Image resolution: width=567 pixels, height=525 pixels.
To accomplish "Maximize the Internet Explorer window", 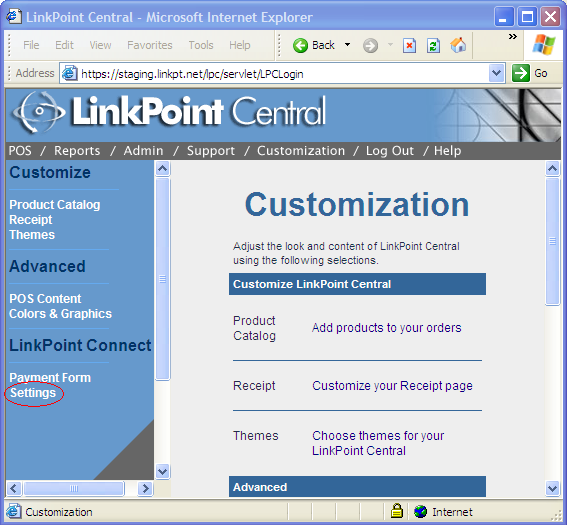I will point(527,17).
